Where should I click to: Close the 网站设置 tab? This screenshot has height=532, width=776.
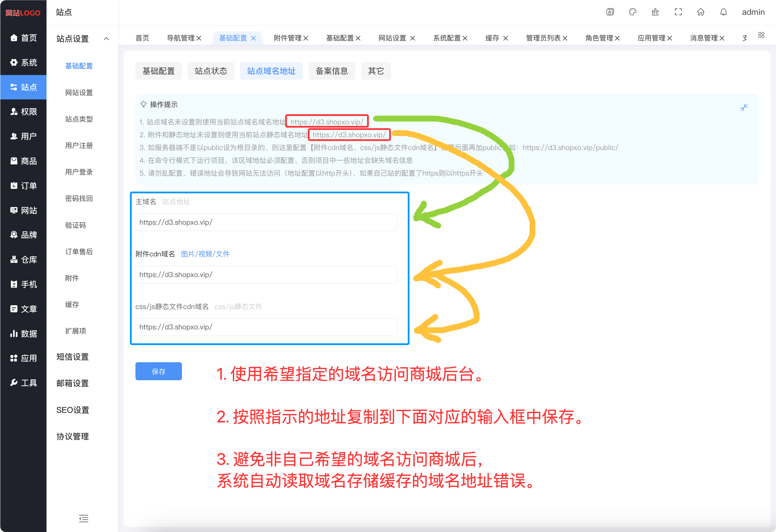412,38
